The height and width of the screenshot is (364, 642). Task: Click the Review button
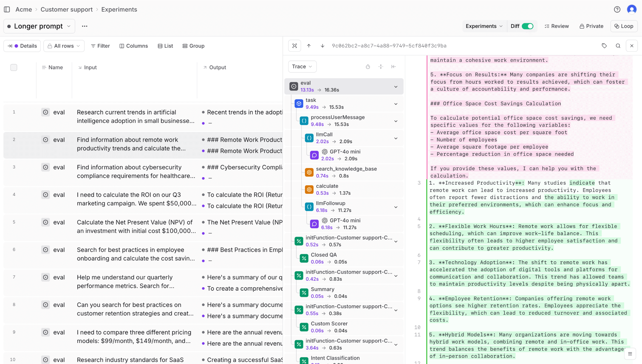pos(557,26)
